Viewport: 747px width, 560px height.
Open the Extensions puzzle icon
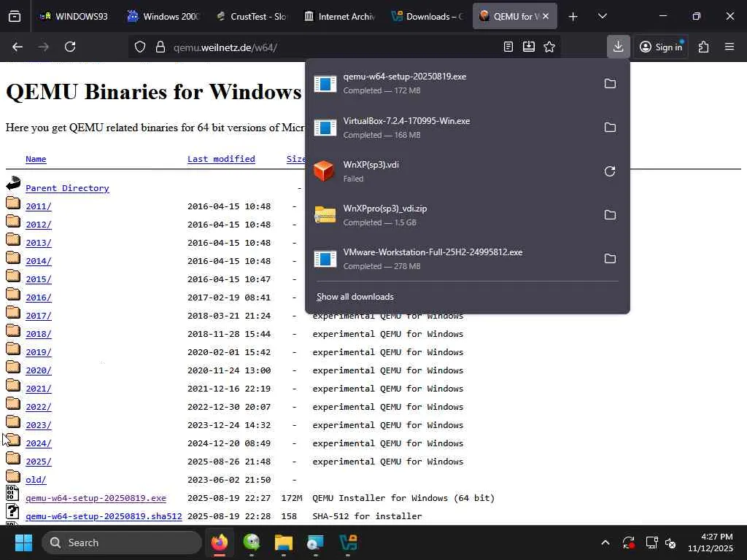click(704, 47)
